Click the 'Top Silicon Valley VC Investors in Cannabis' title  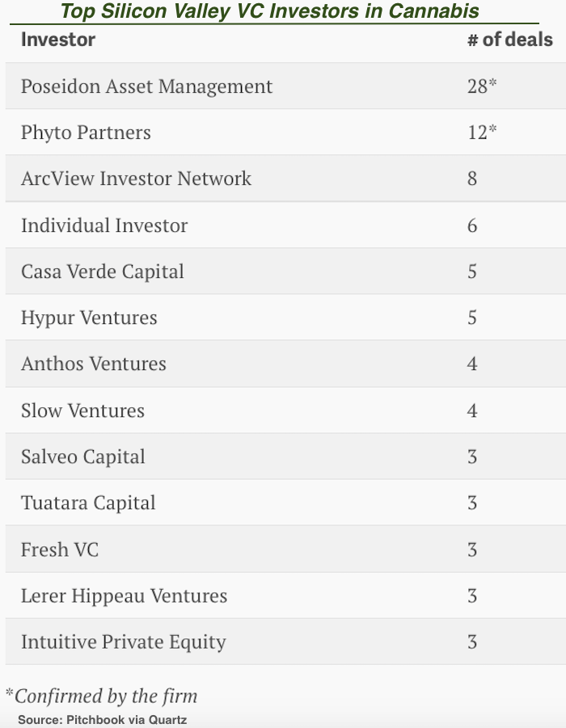(269, 11)
